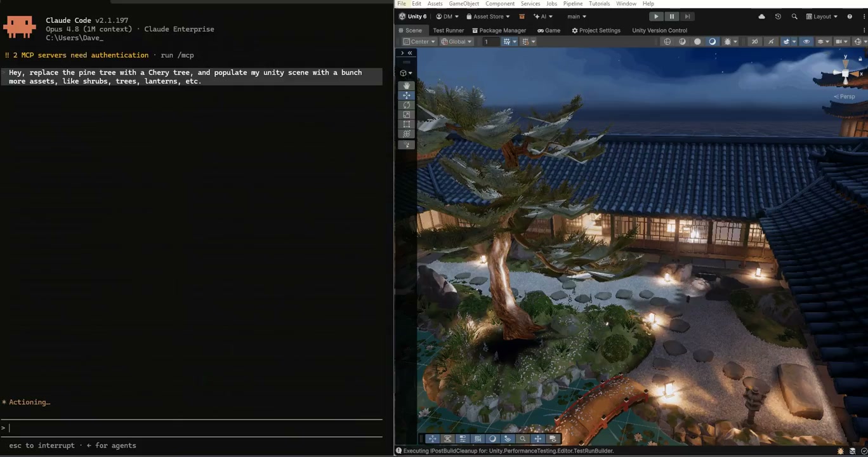Screen dimensions: 868x457
Task: Click the status bar executing message
Action: point(508,451)
